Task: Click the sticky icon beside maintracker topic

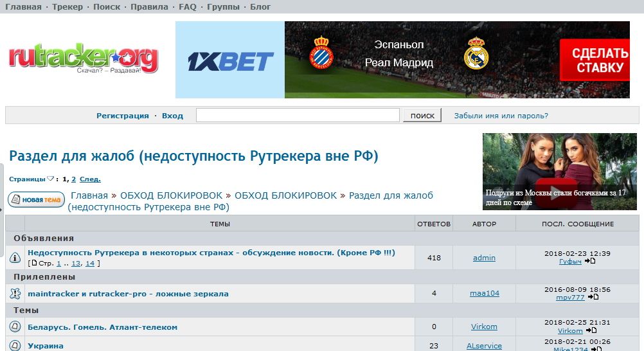Action: pos(15,293)
